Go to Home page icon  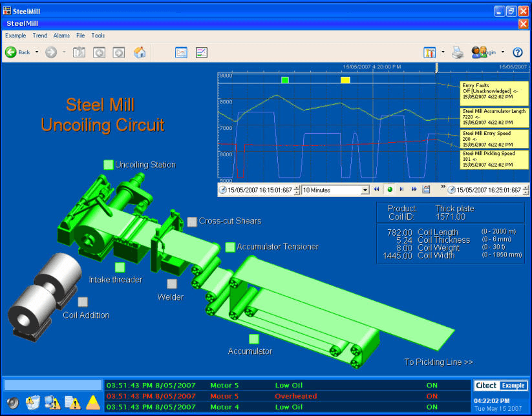point(140,52)
